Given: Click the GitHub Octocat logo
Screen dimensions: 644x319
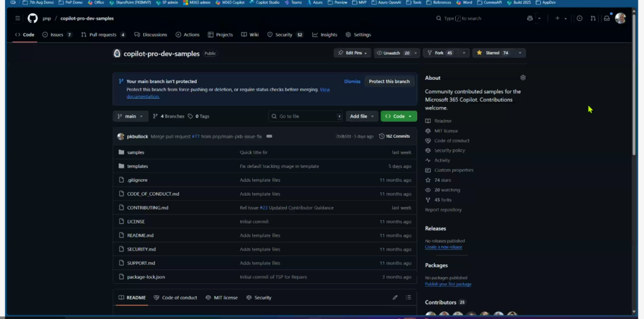Looking at the screenshot, I should [33, 18].
